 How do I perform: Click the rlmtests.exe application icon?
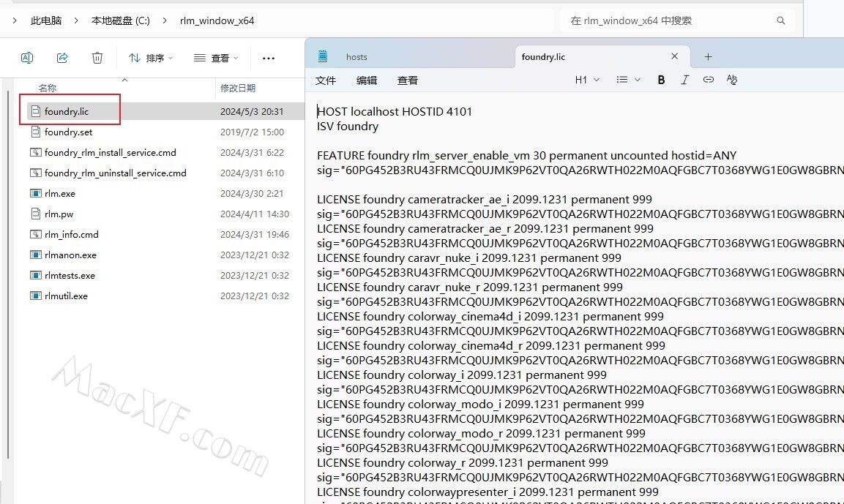(36, 275)
